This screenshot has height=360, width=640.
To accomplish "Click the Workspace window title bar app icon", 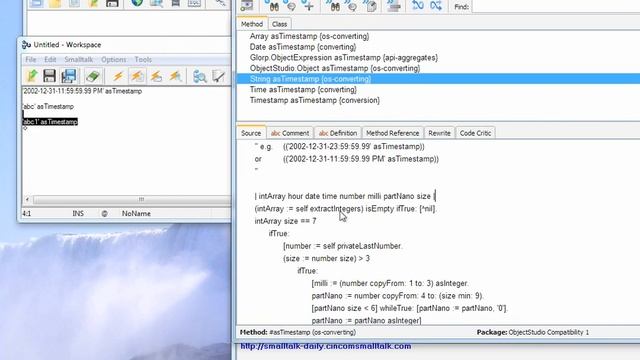I will click(x=26, y=44).
